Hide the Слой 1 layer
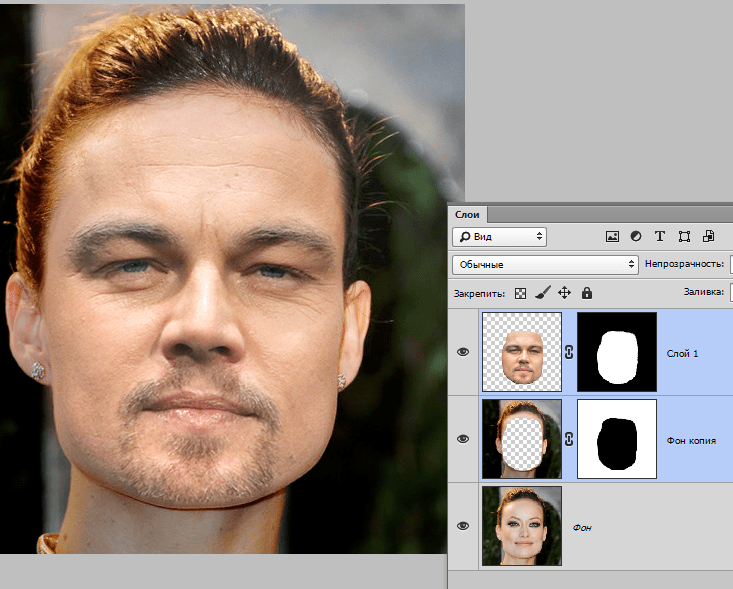Screen dimensions: 733x589 (463, 352)
